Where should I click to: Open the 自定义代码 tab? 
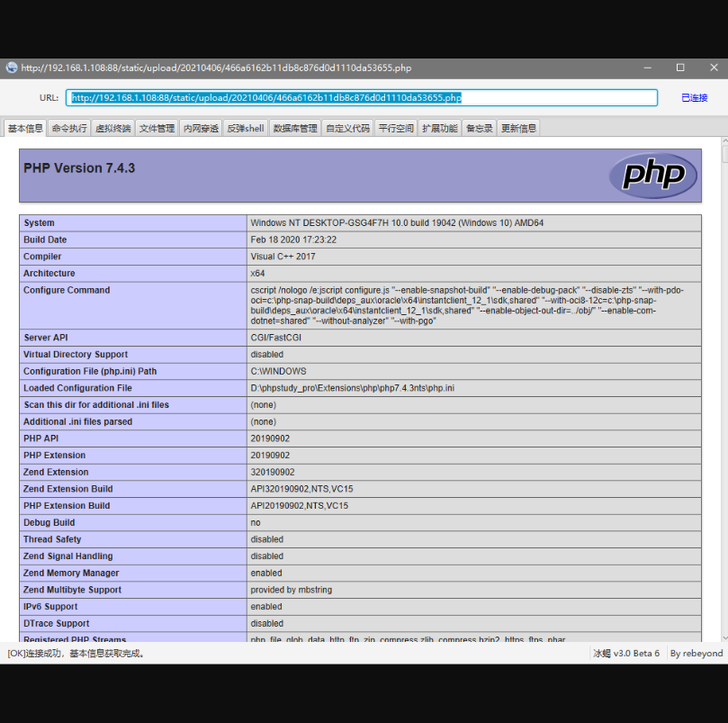pyautogui.click(x=348, y=129)
